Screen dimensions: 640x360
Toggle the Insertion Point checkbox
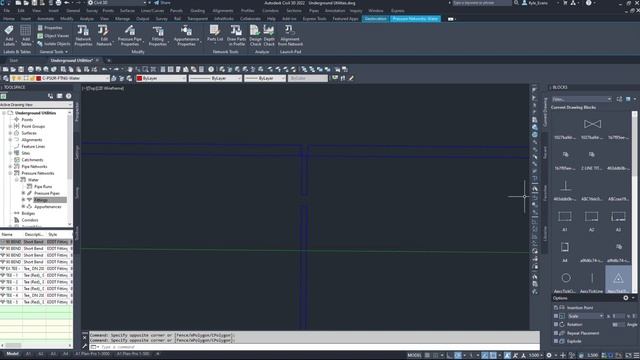click(556, 308)
